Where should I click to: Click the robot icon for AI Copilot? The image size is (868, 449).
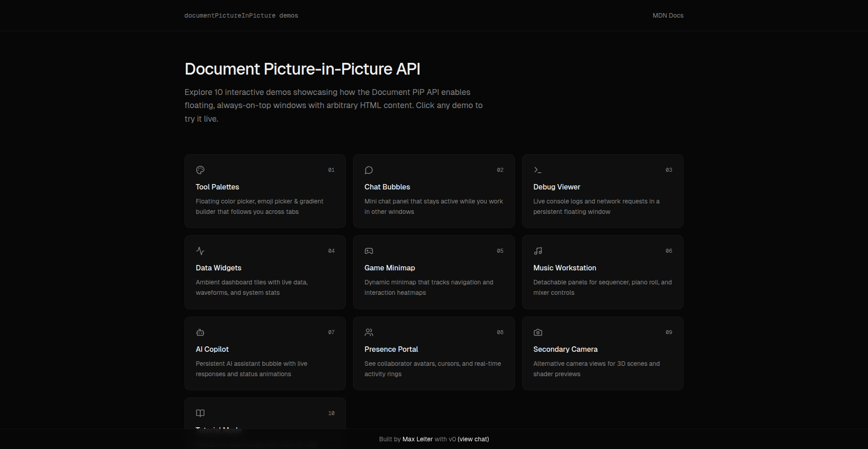pos(200,332)
